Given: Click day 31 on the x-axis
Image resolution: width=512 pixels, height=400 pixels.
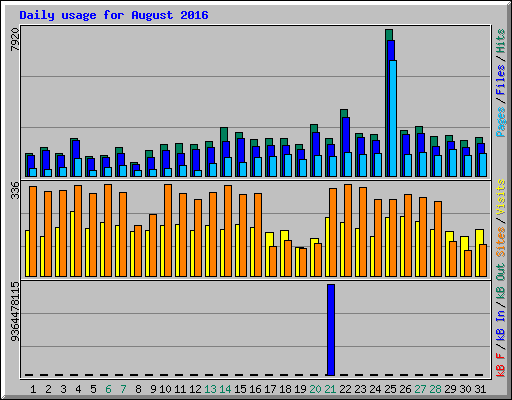Looking at the screenshot, I should click(x=480, y=389).
